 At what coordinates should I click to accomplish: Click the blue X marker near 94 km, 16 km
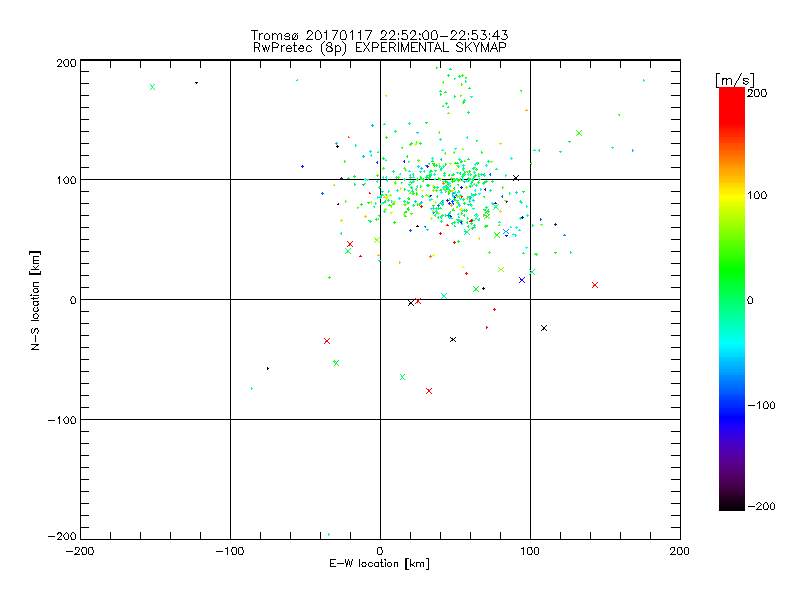point(522,280)
